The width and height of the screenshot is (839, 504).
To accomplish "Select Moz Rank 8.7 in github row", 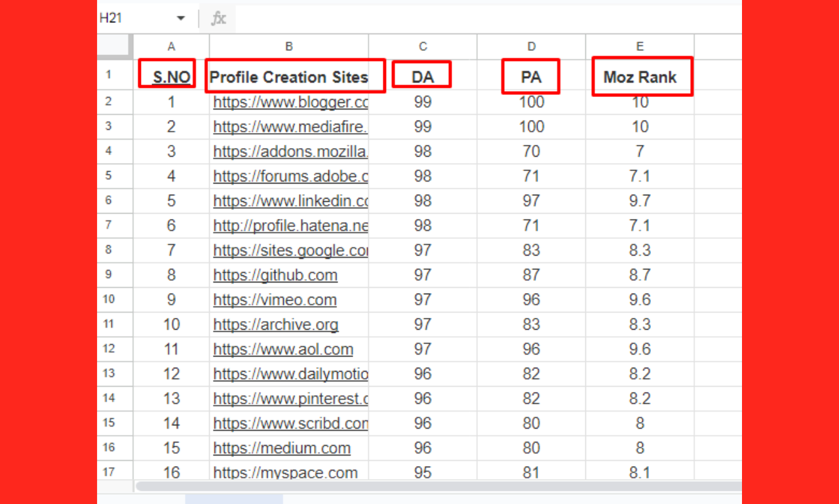I will click(x=640, y=275).
